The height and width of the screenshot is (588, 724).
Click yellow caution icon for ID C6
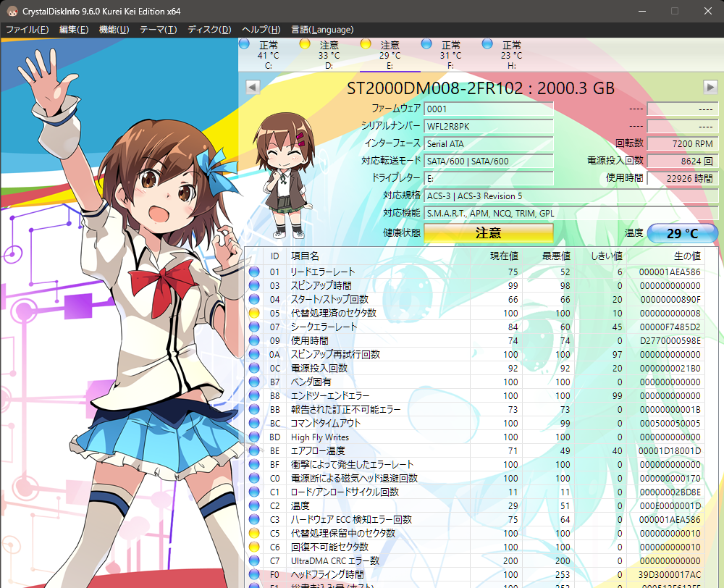[254, 547]
